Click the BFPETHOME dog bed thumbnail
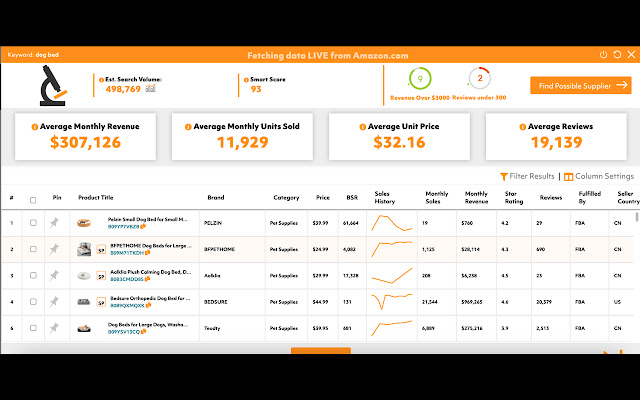Screen dimensions: 640x400 (84, 249)
